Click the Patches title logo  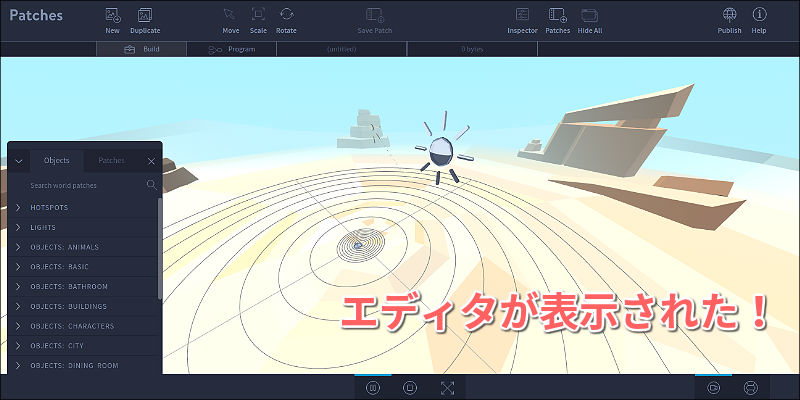point(36,15)
